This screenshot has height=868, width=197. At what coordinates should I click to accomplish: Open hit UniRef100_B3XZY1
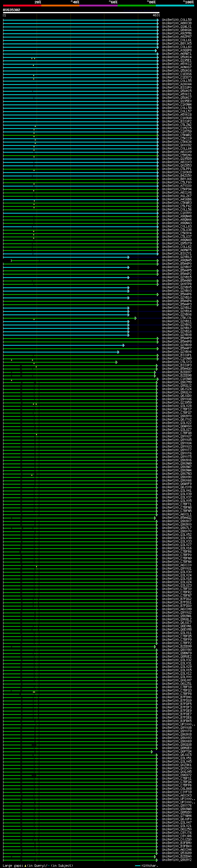[176, 254]
